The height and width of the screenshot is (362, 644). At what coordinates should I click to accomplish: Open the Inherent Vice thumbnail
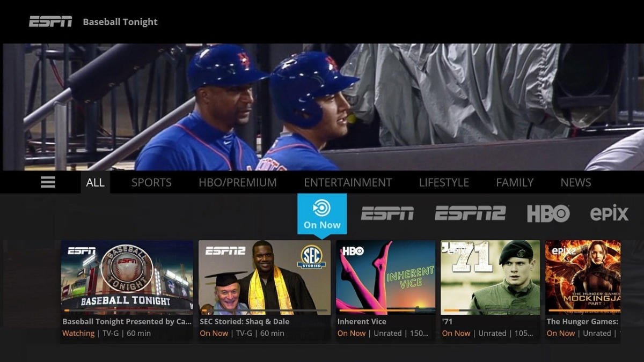(386, 277)
